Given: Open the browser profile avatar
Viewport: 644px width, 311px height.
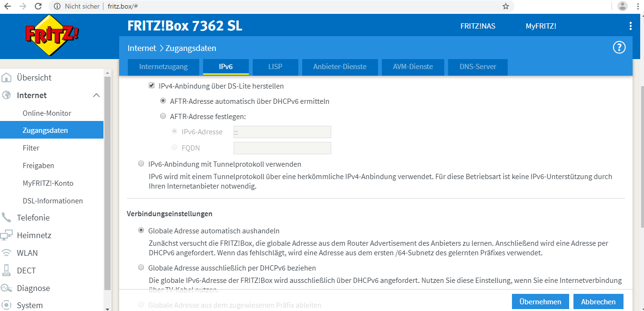Looking at the screenshot, I should [623, 6].
